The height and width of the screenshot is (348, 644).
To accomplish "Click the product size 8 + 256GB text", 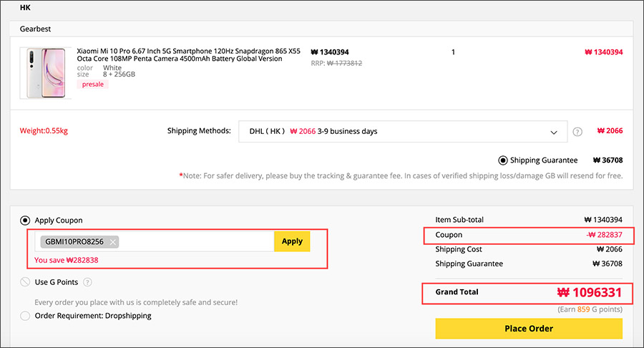I will tap(119, 74).
